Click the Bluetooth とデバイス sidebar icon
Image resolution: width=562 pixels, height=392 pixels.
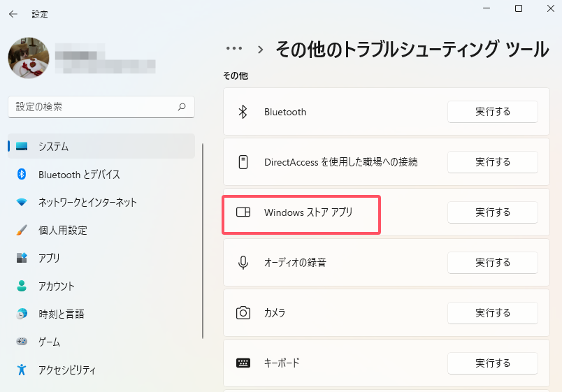pyautogui.click(x=22, y=174)
